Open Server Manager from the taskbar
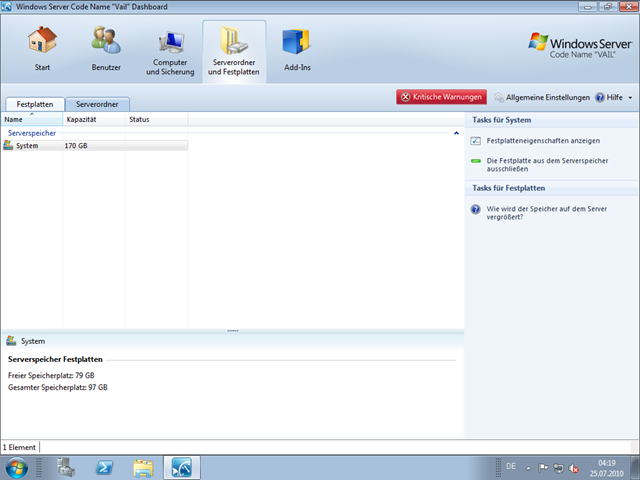The image size is (640, 480). 66,468
